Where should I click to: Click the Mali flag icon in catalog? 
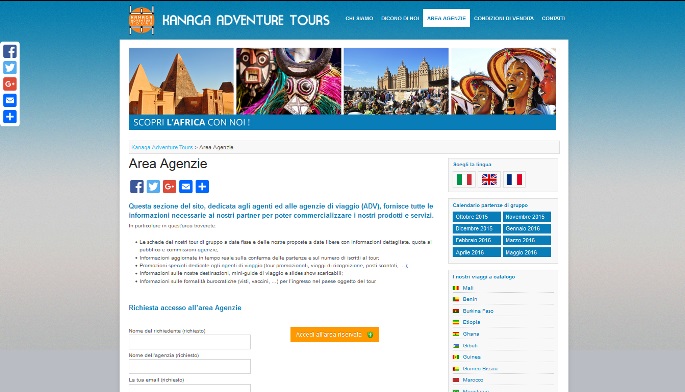456,288
